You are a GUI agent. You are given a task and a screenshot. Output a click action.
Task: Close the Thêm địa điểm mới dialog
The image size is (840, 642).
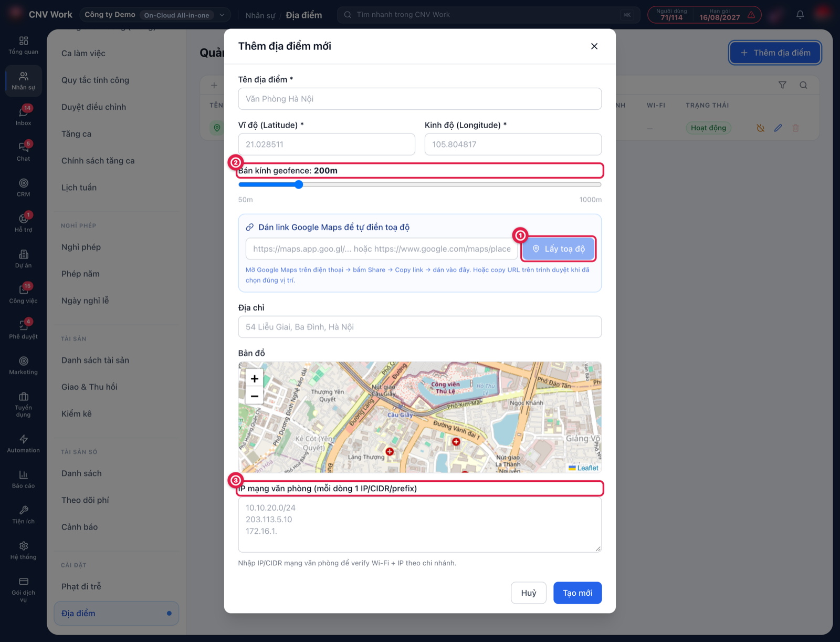(594, 46)
